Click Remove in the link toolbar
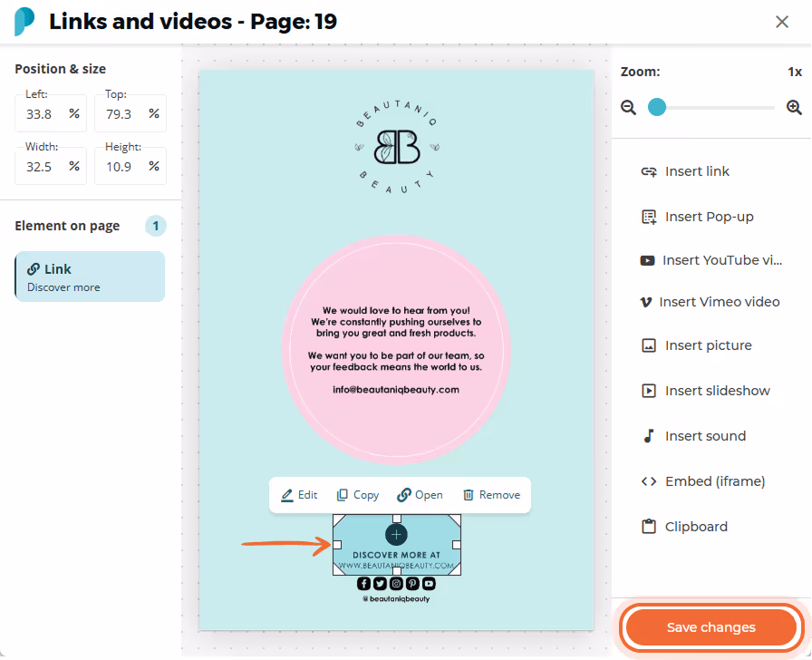This screenshot has width=812, height=660. tap(491, 495)
